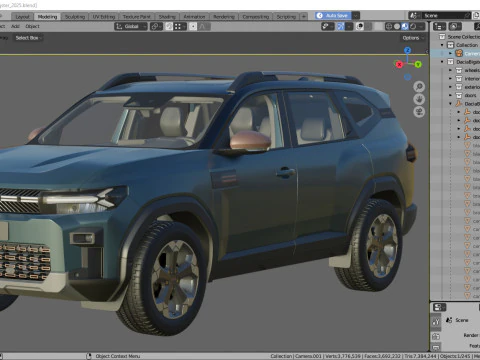Switch to the Animation workspace tab

coord(194,17)
